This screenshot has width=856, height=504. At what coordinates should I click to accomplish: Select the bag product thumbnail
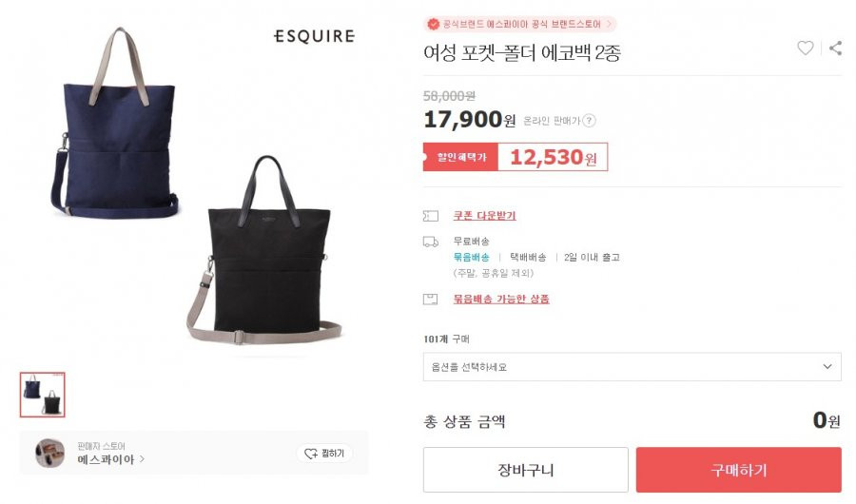point(43,395)
